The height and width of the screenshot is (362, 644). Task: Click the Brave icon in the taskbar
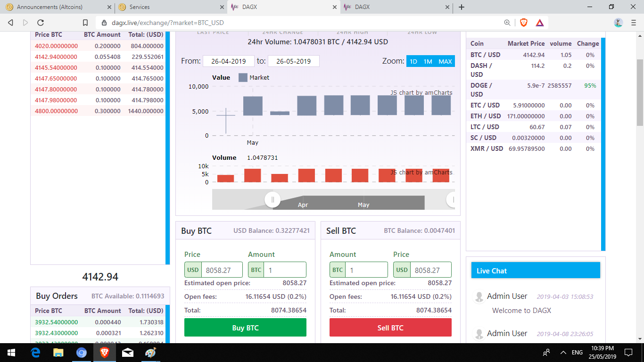(x=104, y=353)
